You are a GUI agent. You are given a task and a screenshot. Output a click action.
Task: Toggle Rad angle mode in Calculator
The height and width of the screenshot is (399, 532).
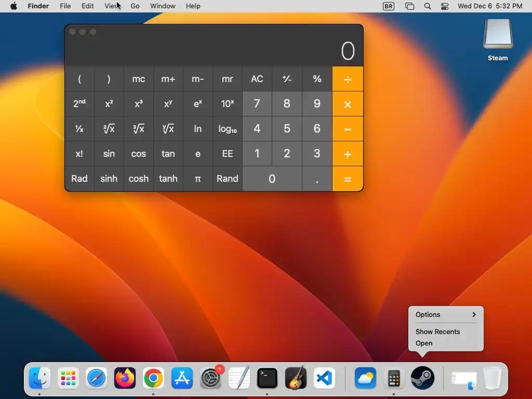[x=79, y=179]
